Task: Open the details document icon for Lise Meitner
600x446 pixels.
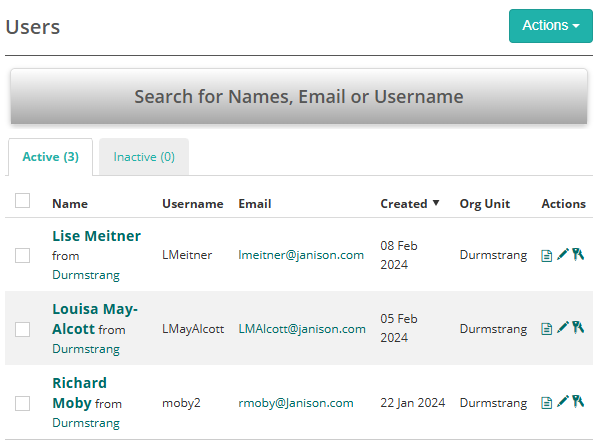Action: coord(546,255)
